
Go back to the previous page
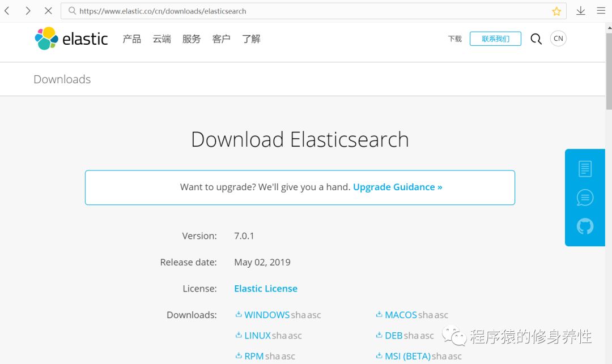[7, 11]
